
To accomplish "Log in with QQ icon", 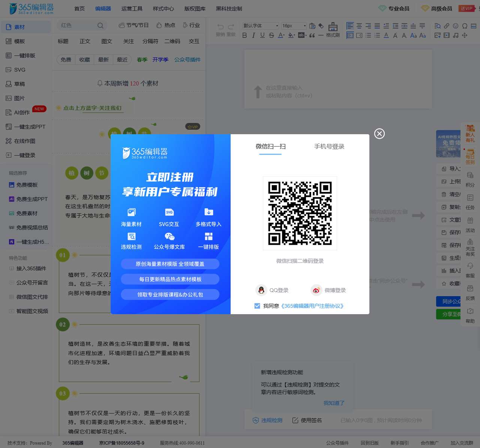I will pos(261,290).
